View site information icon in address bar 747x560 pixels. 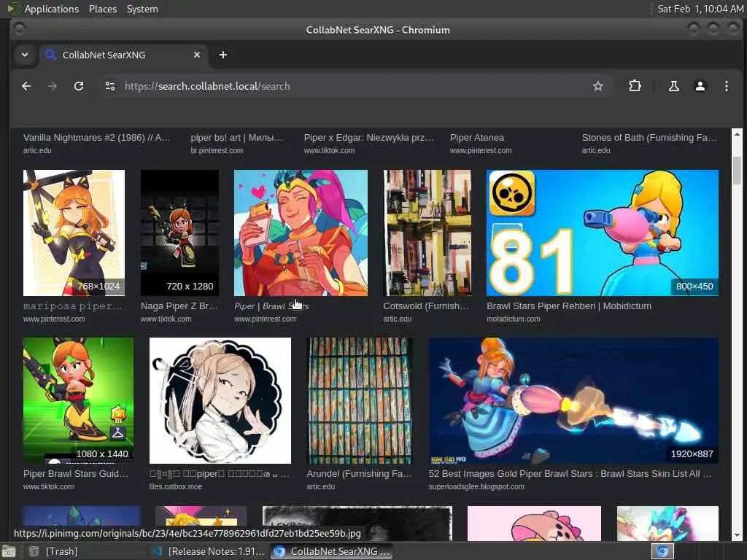[x=110, y=86]
